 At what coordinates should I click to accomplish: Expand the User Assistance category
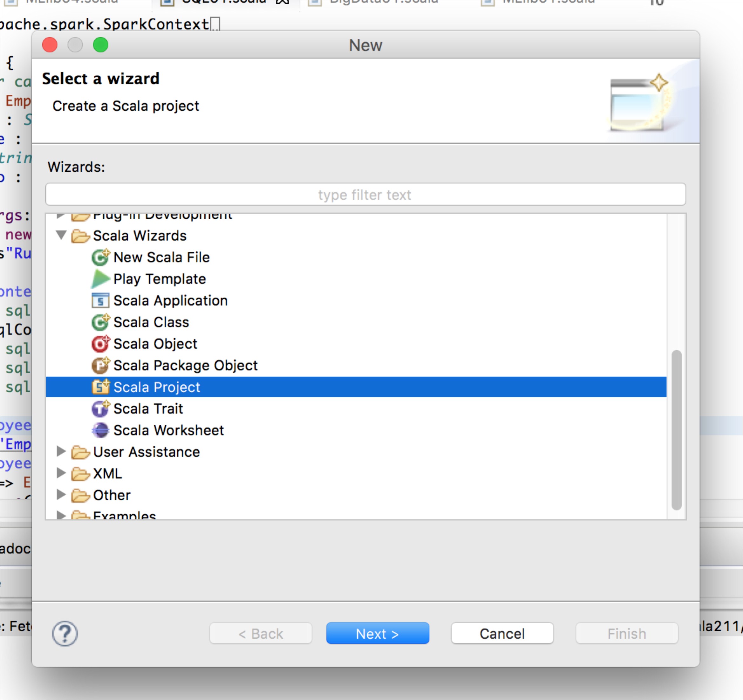click(61, 451)
